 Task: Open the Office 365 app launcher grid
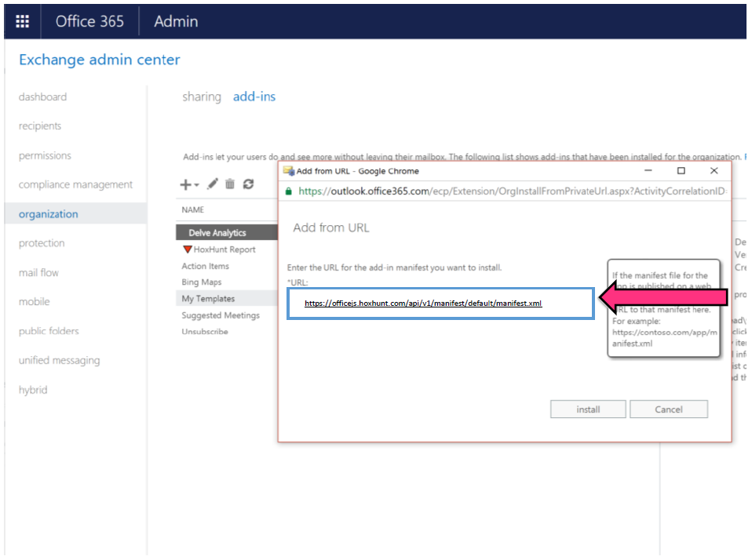(22, 21)
